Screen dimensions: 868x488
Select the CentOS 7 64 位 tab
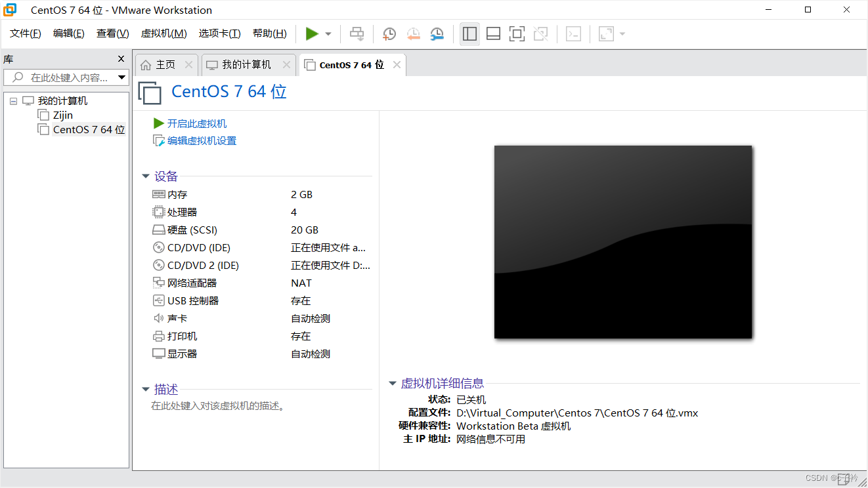click(x=351, y=65)
